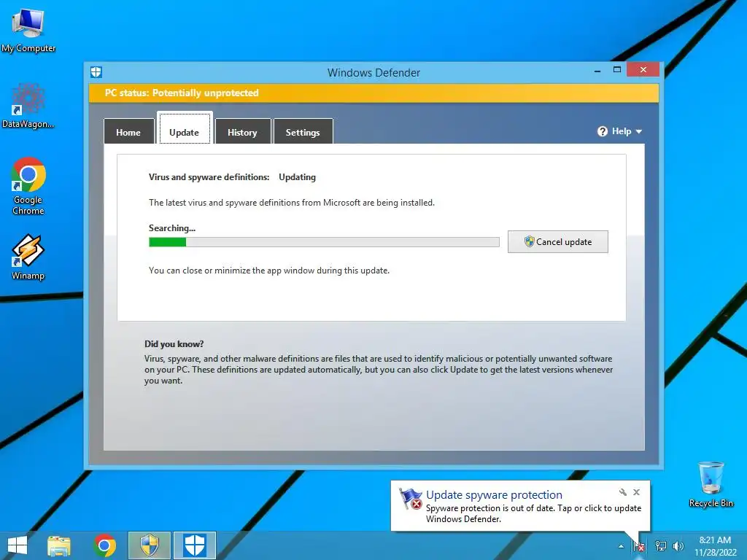Click the green update progress bar
Viewport: 747px width, 560px height.
point(324,242)
